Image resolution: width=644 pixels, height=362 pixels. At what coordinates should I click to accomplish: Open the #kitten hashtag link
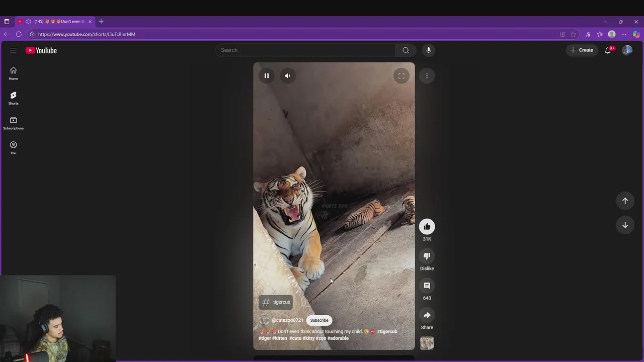pyautogui.click(x=280, y=338)
